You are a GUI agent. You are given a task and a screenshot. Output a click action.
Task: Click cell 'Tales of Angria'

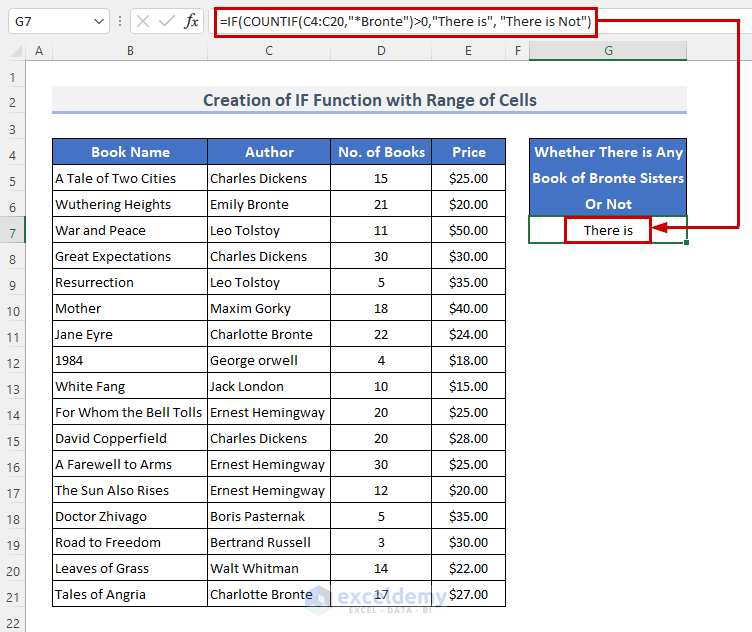point(130,594)
